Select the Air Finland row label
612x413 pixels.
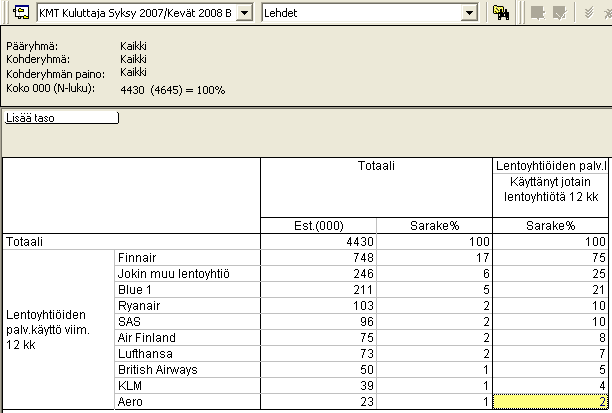point(187,338)
